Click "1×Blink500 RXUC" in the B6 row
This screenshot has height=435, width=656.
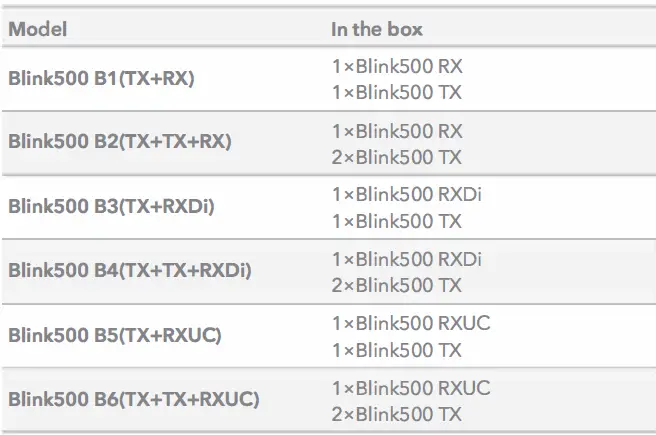point(411,387)
